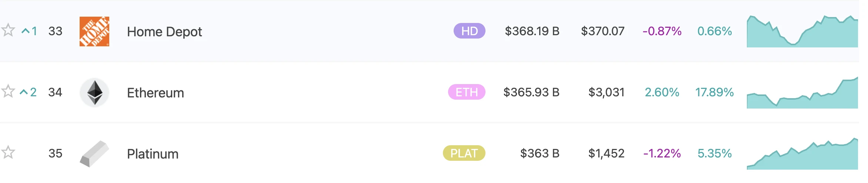
Task: Open the Platinum name link
Action: click(x=153, y=154)
